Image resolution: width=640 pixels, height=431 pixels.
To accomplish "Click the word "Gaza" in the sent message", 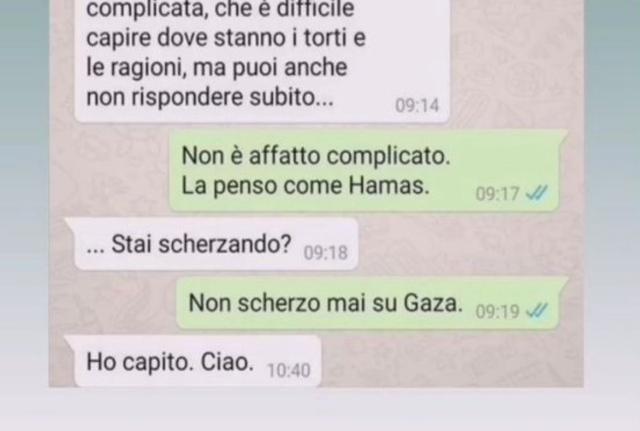I will click(x=433, y=303).
